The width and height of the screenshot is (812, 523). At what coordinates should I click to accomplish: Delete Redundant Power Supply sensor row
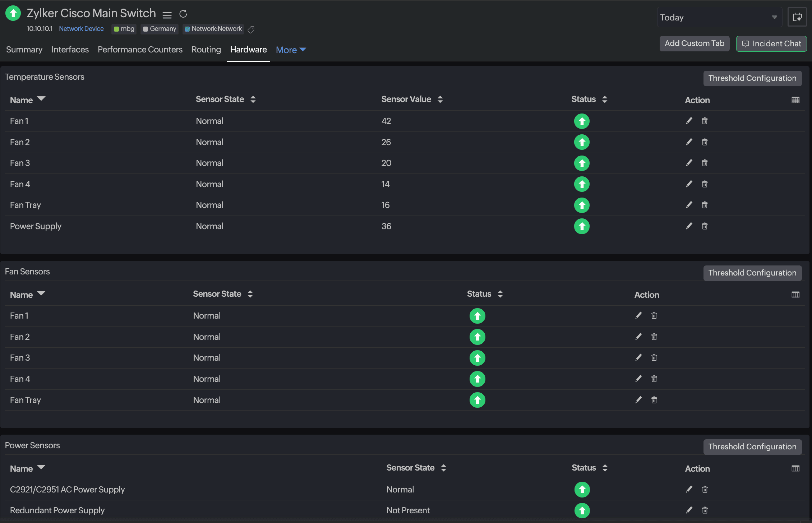[705, 510]
